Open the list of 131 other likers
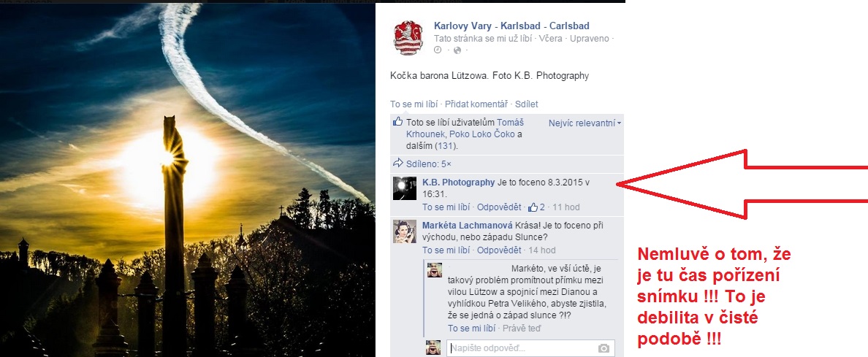Screen dimensions: 868x357 coord(443,146)
